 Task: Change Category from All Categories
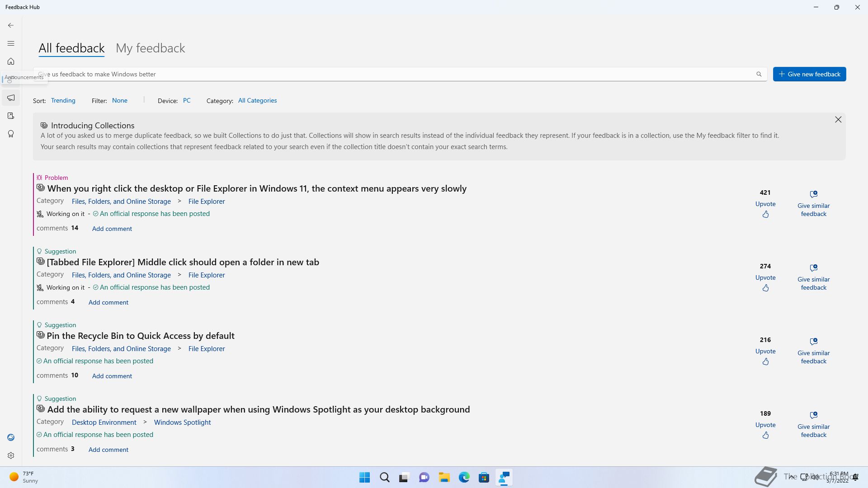coord(258,100)
